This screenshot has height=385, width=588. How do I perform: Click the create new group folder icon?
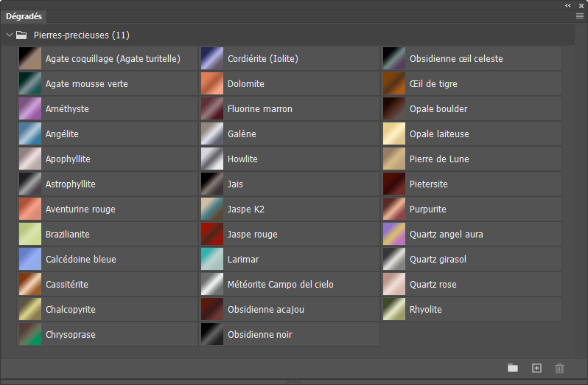513,368
